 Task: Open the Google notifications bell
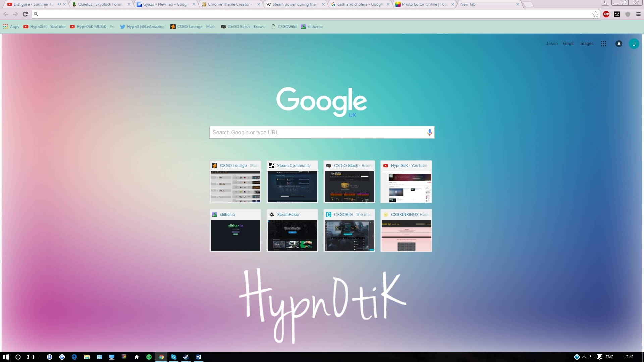619,44
